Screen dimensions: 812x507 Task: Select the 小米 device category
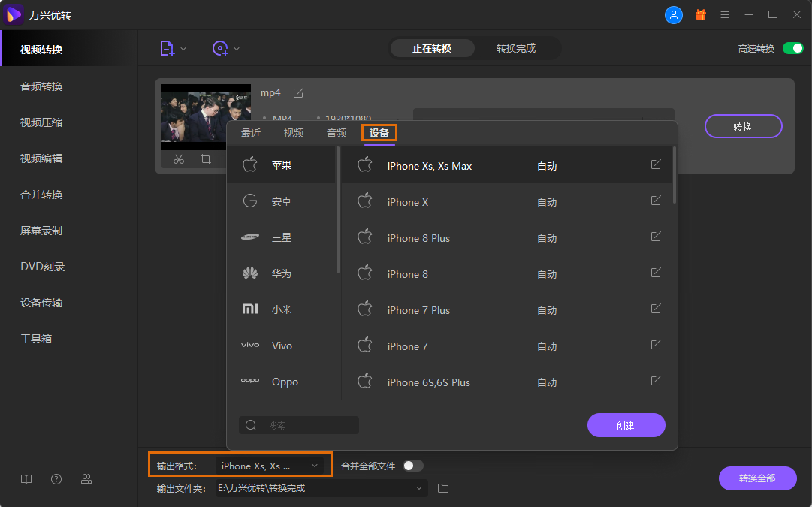(281, 309)
